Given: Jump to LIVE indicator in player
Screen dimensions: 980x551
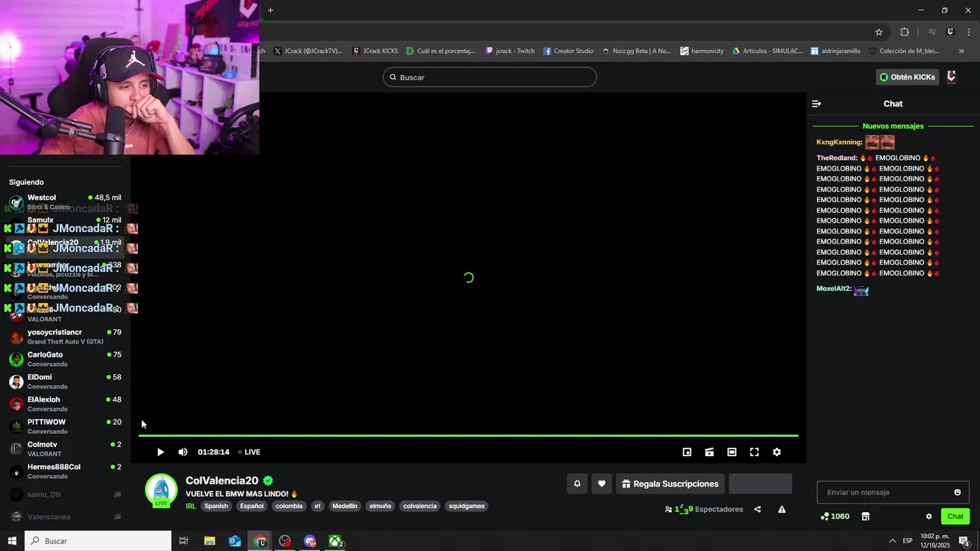Looking at the screenshot, I should point(249,452).
